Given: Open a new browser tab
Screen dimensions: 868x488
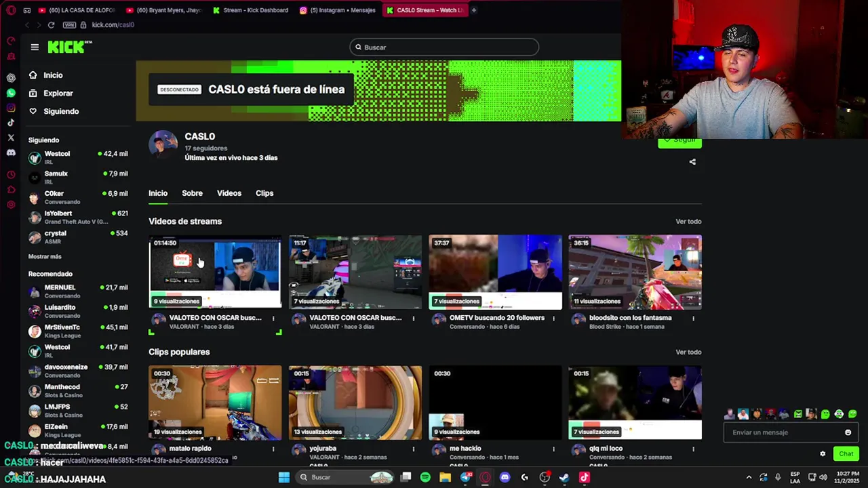Looking at the screenshot, I should coord(473,10).
